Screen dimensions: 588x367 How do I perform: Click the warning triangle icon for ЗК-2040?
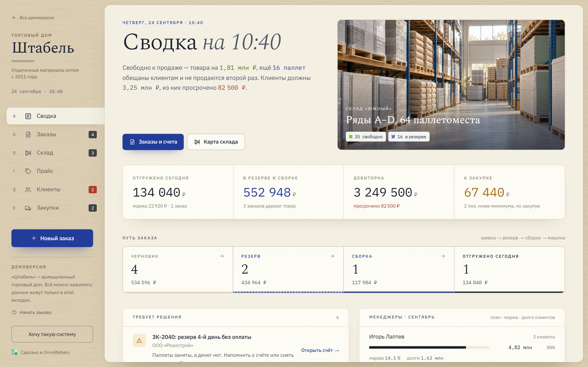(139, 341)
